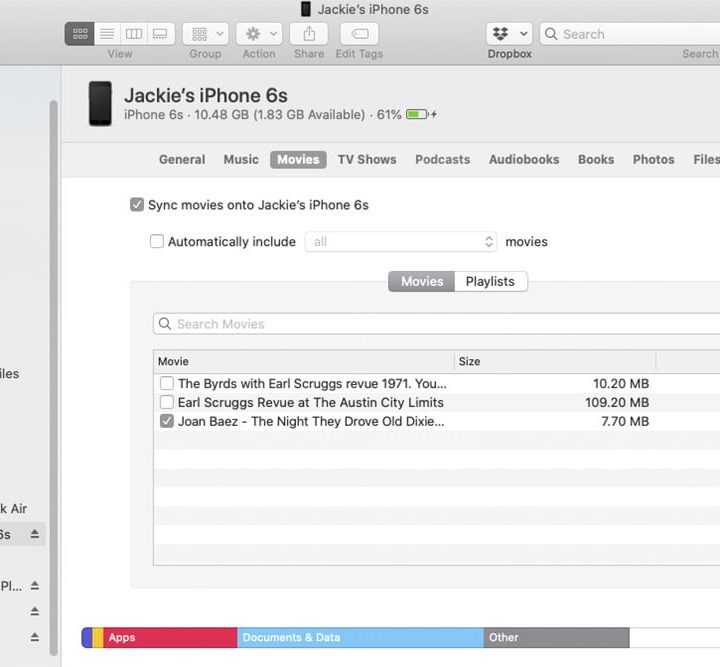Check The Byrds with Earl Scruggs movie

click(x=167, y=383)
